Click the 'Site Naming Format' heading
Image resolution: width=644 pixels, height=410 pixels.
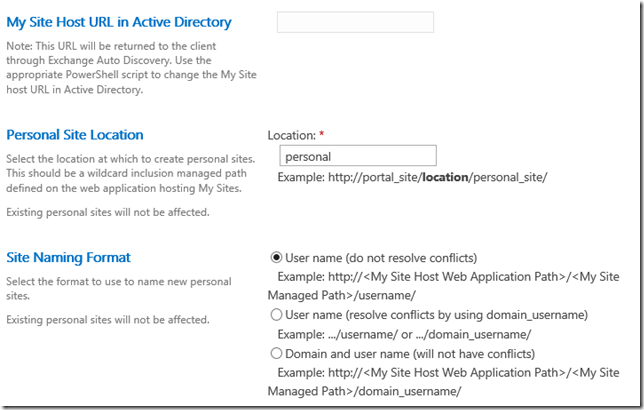coord(68,257)
